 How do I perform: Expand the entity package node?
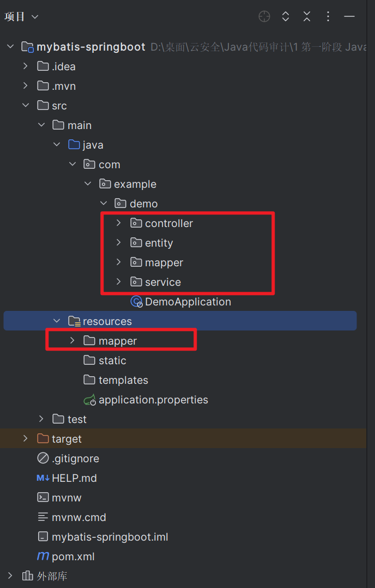(x=119, y=243)
